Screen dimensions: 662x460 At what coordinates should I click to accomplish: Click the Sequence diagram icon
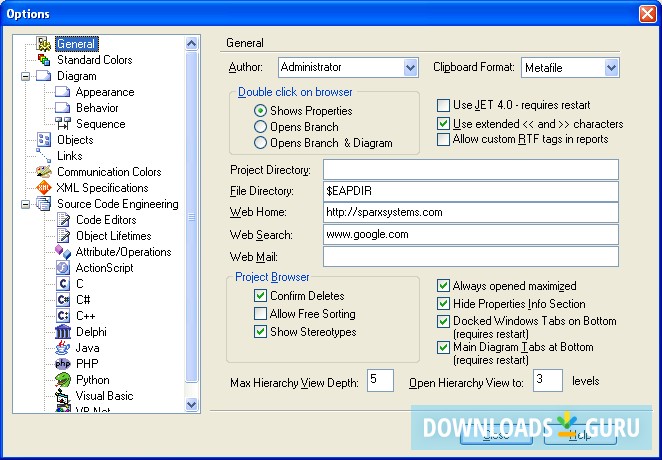63,124
